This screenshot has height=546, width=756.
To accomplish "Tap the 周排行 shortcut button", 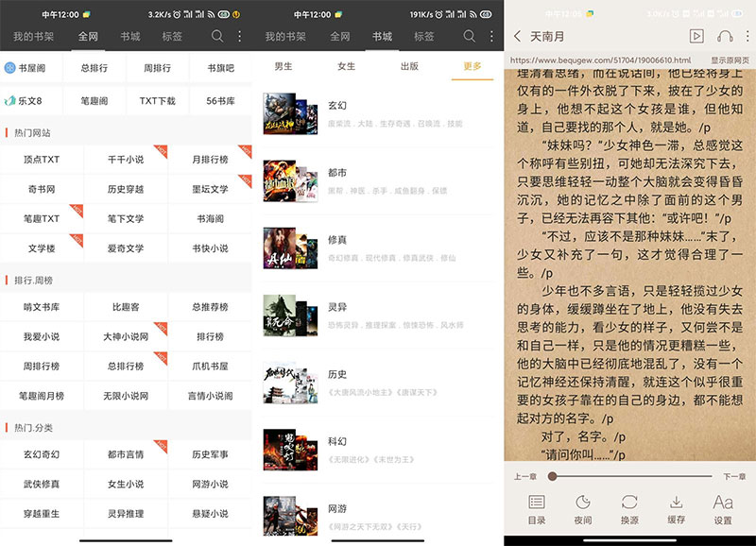I will [157, 68].
